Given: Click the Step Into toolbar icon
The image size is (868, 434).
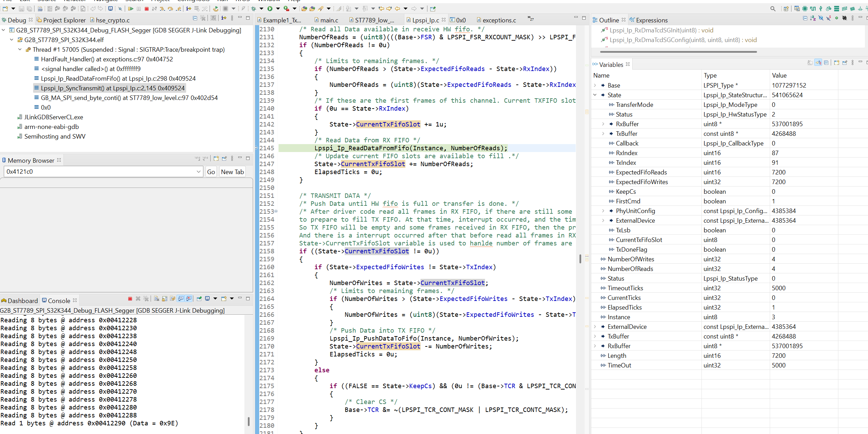Looking at the screenshot, I should pyautogui.click(x=162, y=9).
